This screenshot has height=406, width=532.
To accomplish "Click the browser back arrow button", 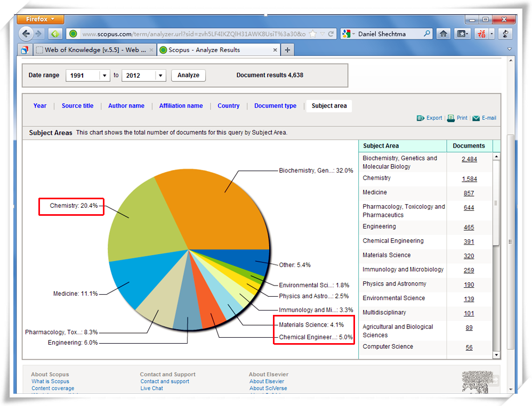I will [26, 34].
